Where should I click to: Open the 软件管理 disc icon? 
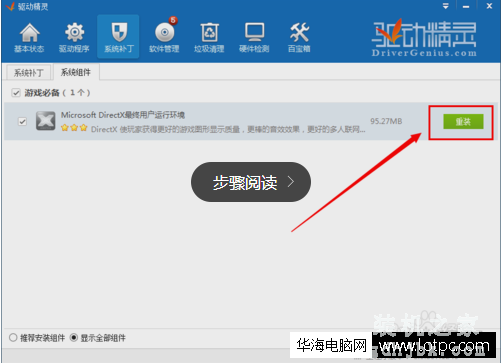164,37
